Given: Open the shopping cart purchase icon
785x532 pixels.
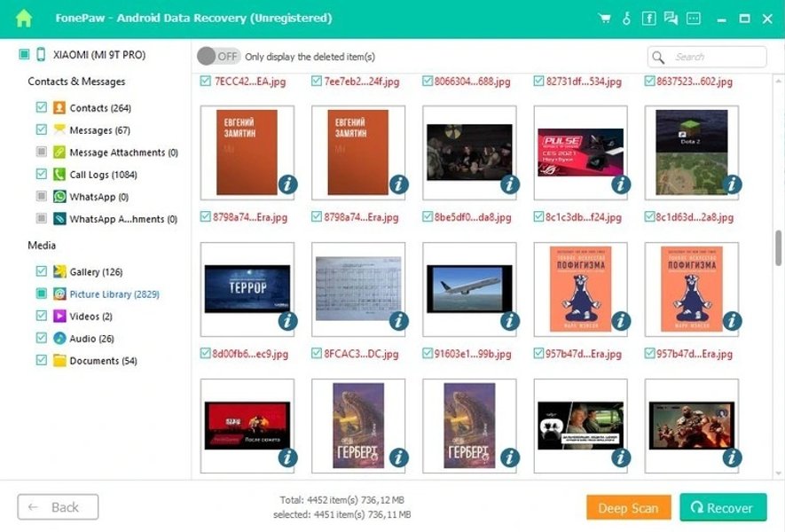Looking at the screenshot, I should (x=605, y=18).
